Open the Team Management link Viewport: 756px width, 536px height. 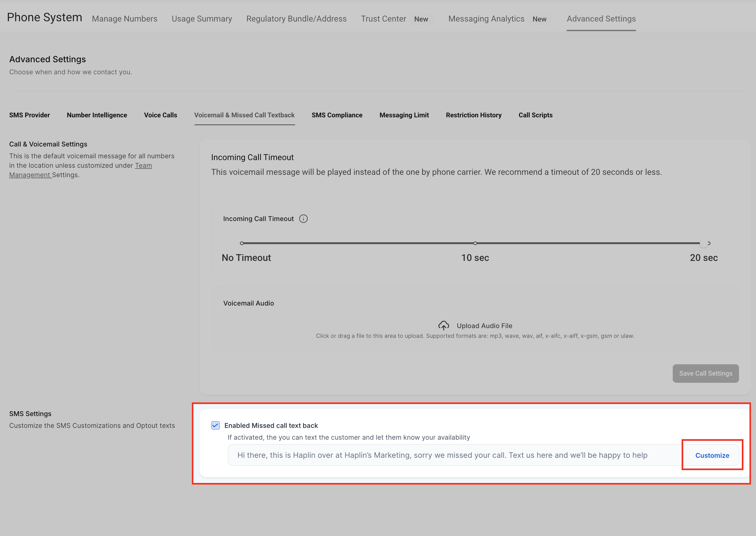[x=143, y=165]
